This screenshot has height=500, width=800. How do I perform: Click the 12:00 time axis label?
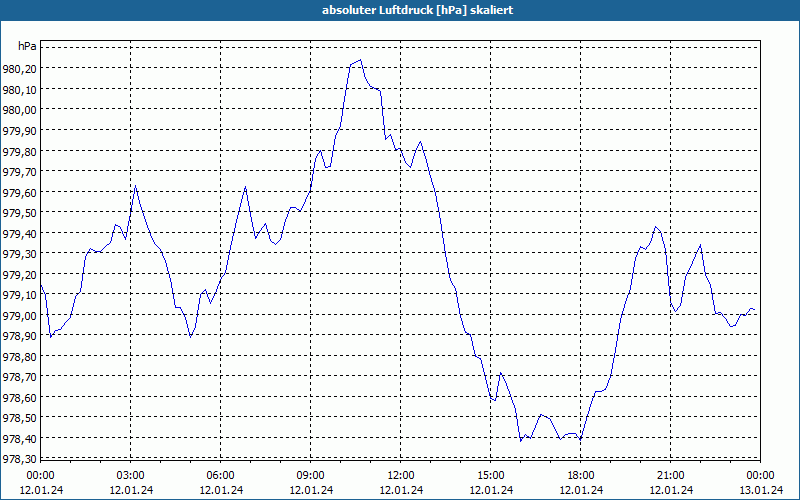coord(401,476)
